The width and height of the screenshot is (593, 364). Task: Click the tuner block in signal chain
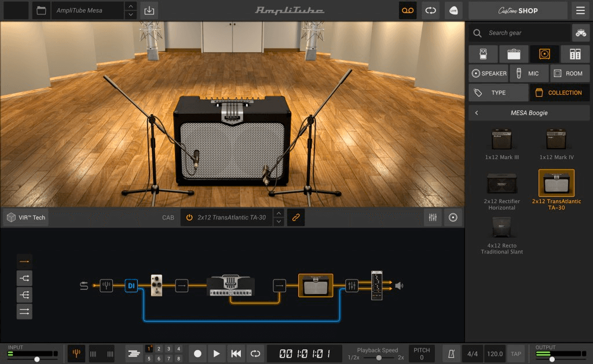107,285
